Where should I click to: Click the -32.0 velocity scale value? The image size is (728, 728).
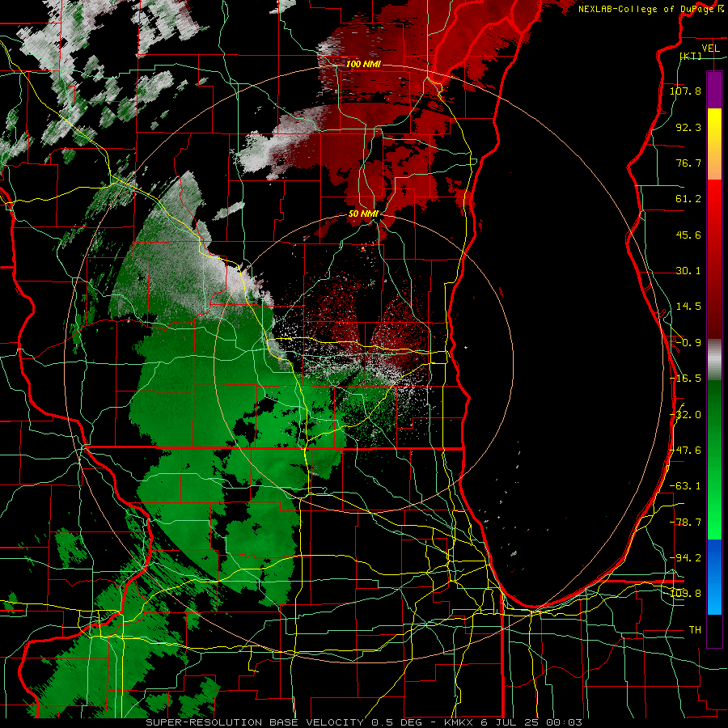tap(685, 415)
